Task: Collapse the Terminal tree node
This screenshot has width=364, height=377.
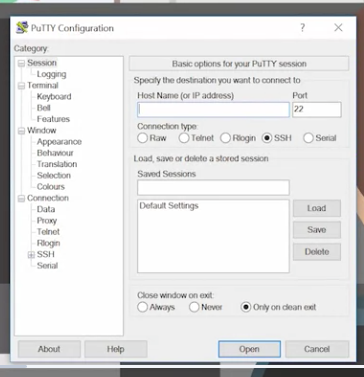Action: tap(21, 86)
